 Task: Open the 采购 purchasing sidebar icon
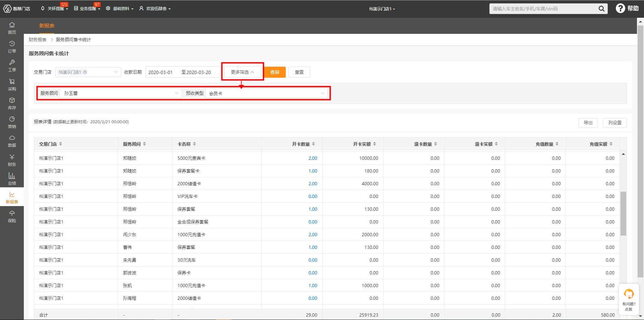(x=12, y=84)
